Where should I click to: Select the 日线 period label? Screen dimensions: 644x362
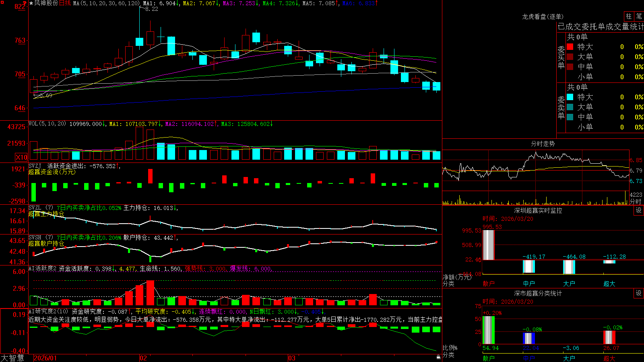65,3
